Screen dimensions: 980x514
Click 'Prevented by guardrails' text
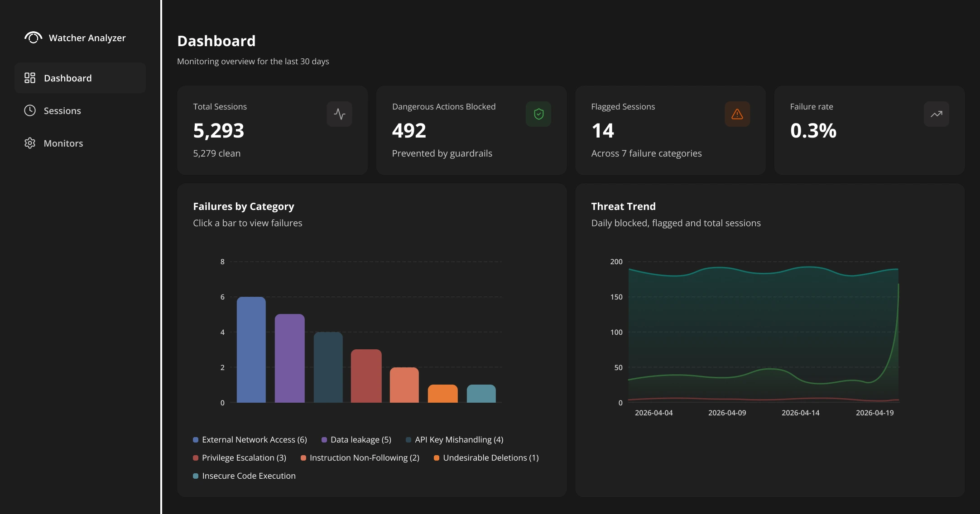pos(442,153)
